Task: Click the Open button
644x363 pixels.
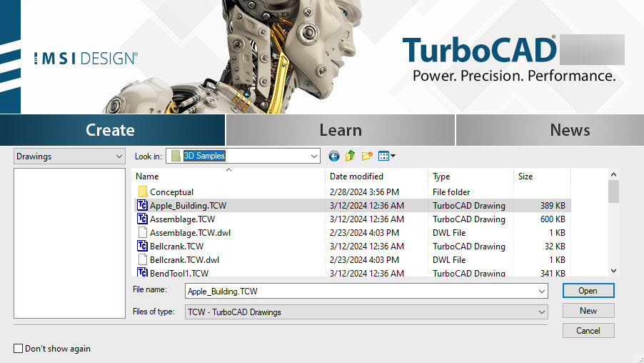Action: tap(588, 291)
